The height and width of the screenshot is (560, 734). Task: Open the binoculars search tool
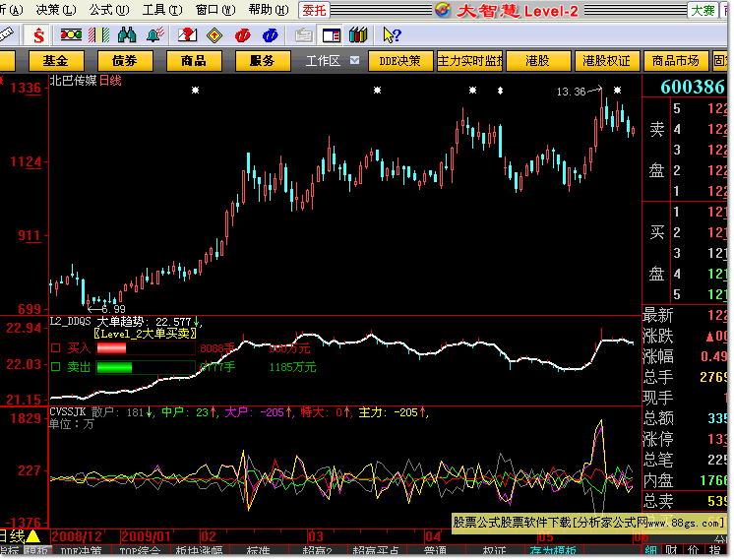point(126,34)
